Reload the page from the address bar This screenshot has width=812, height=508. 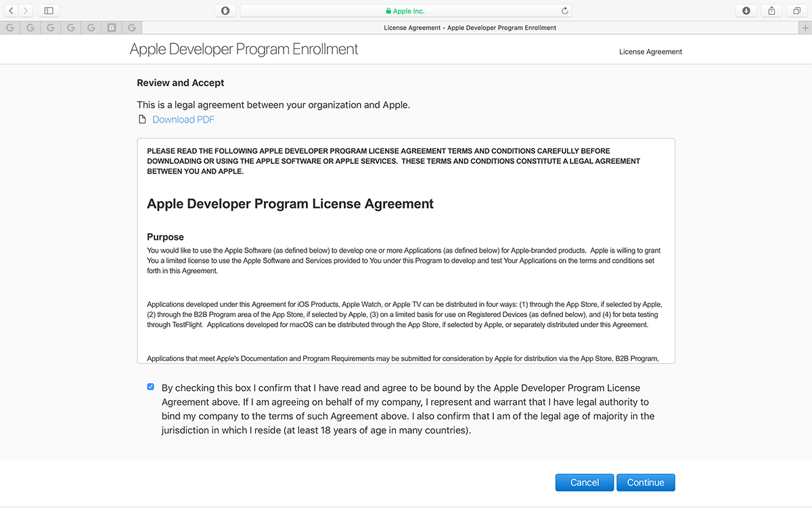point(565,11)
